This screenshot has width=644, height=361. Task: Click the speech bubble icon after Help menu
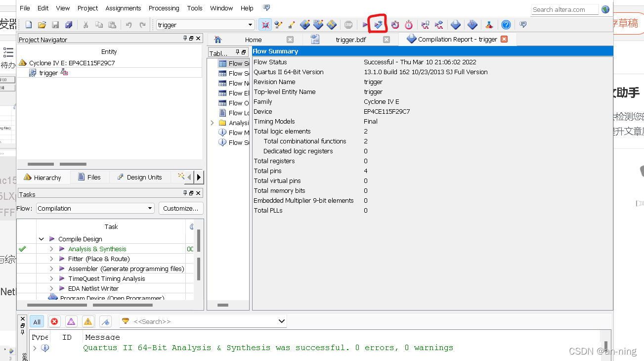pos(267,8)
